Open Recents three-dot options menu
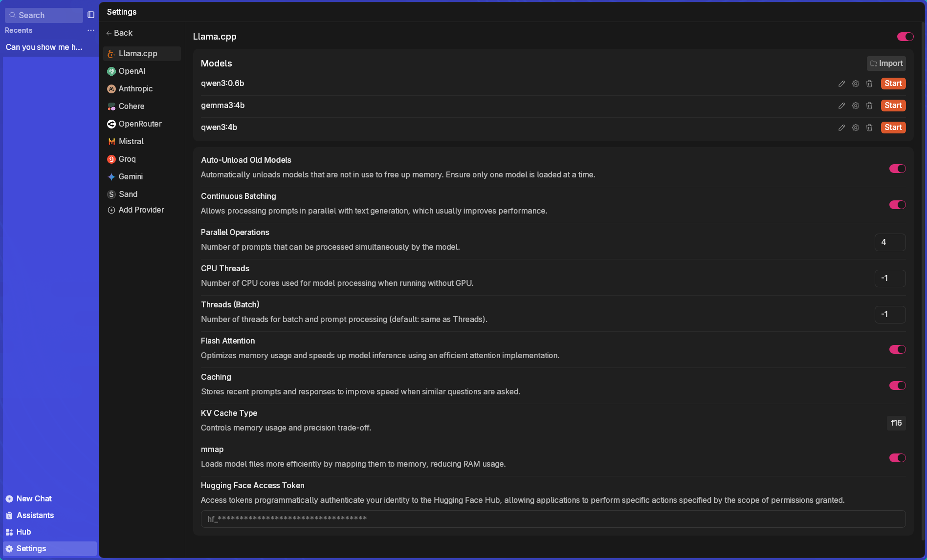This screenshot has width=927, height=560. point(91,30)
